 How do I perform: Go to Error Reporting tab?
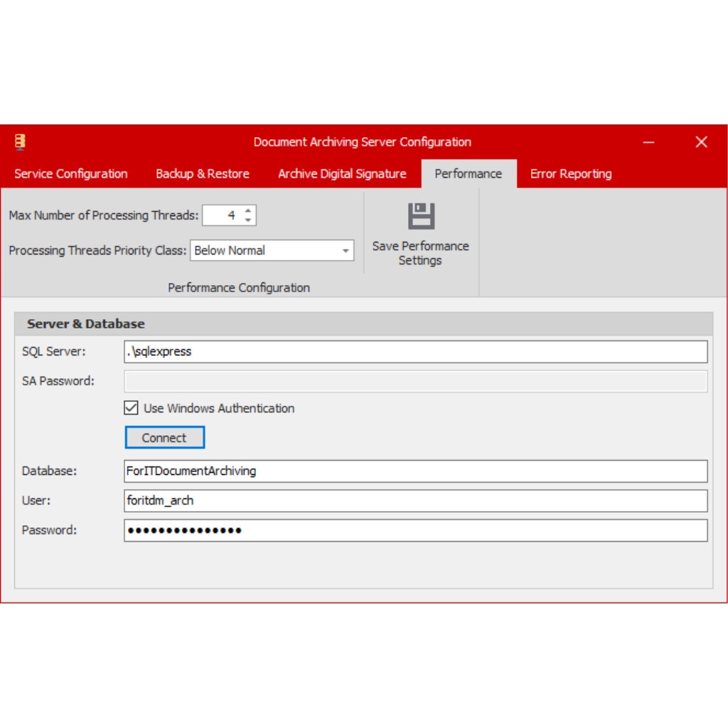click(571, 173)
